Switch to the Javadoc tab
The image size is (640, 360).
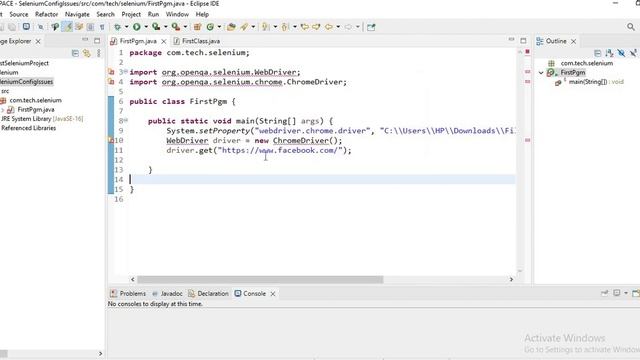pyautogui.click(x=167, y=293)
